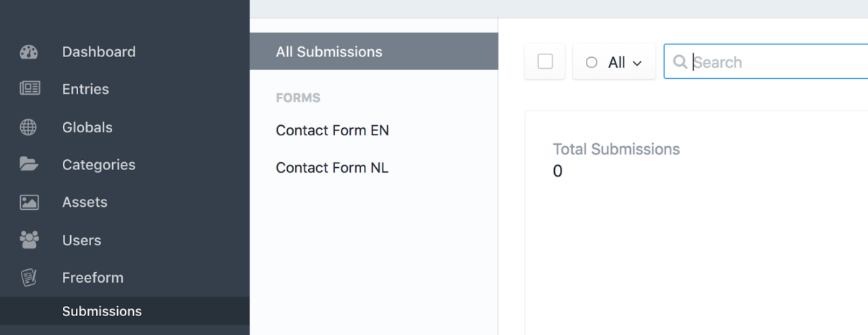Click the Users group icon
The height and width of the screenshot is (335, 868).
[x=29, y=240]
